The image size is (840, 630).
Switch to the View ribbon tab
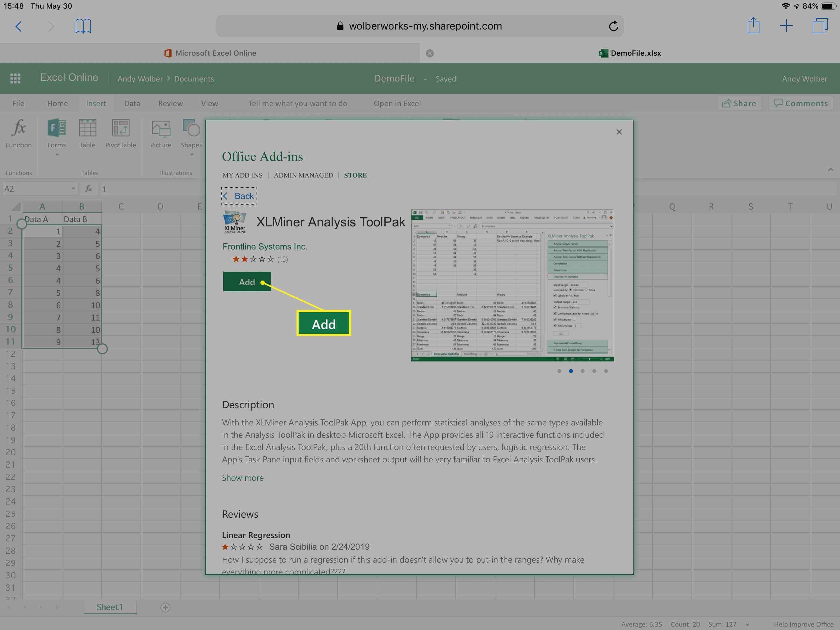(x=209, y=103)
